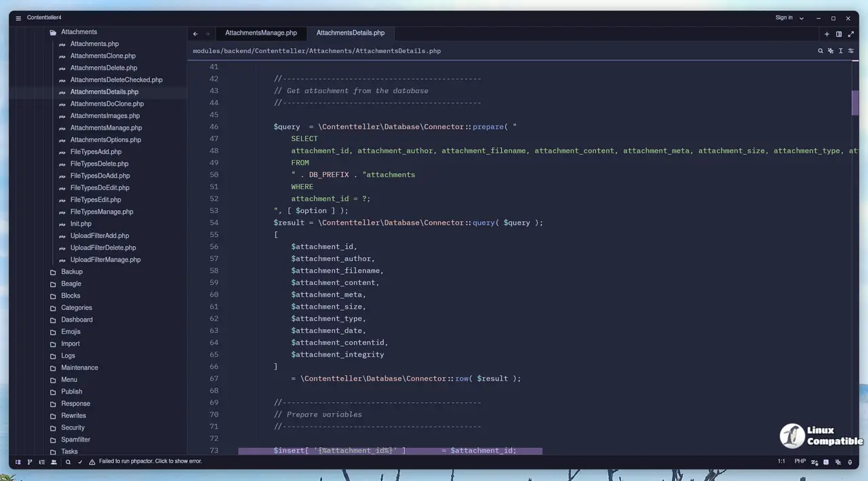Zoom the pane with the expand arrows icon

851,34
